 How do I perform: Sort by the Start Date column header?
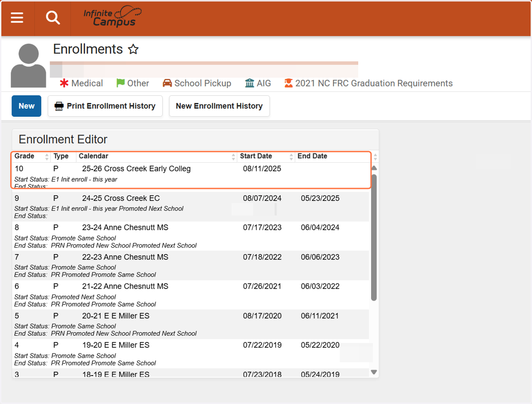click(x=266, y=156)
